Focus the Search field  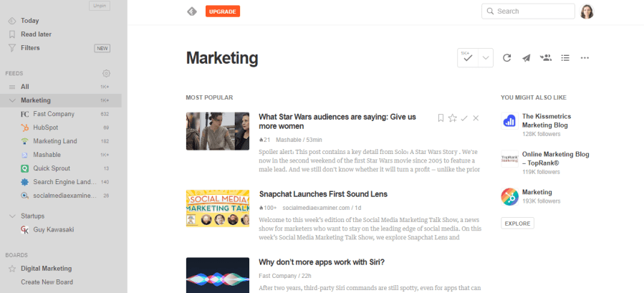[528, 11]
